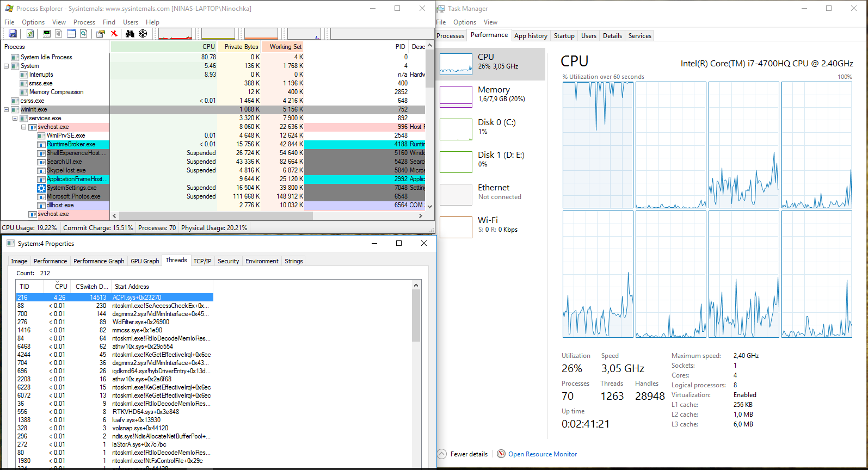Select the Ethernet graph thumbnail

[x=456, y=195]
